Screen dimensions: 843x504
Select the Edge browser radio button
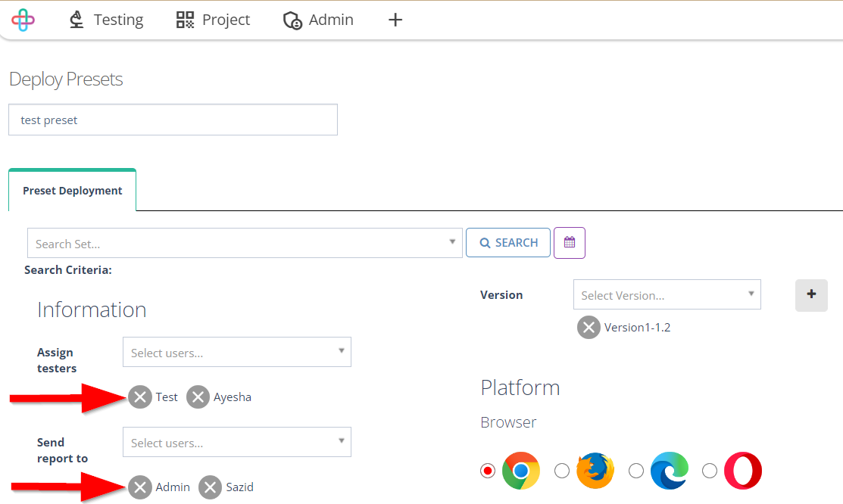coord(636,471)
